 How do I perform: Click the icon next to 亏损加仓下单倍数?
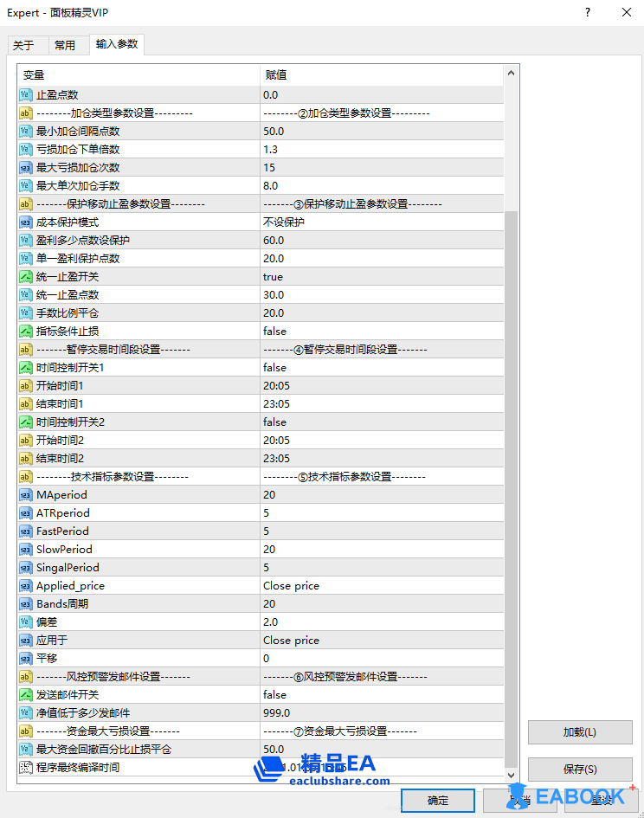click(26, 150)
